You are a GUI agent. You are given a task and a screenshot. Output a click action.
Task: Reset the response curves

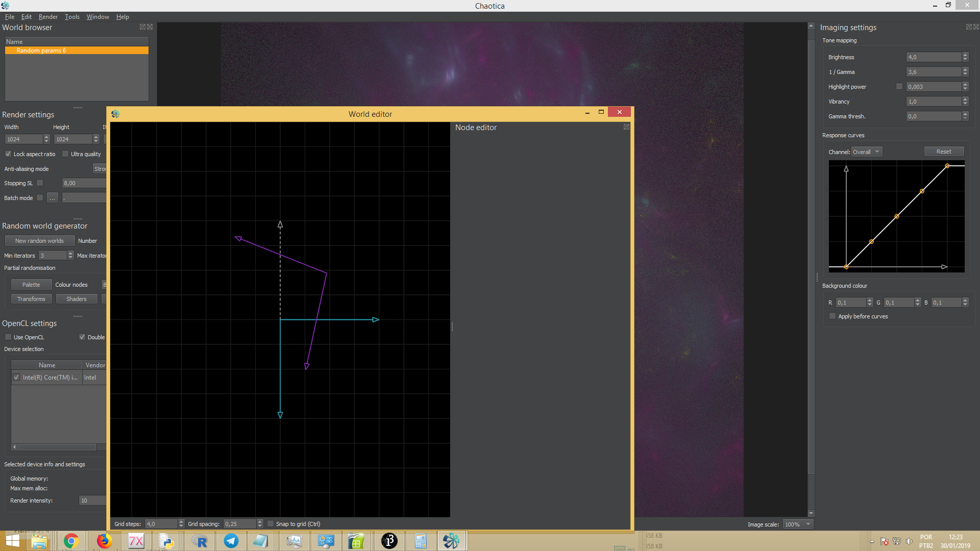tap(944, 151)
